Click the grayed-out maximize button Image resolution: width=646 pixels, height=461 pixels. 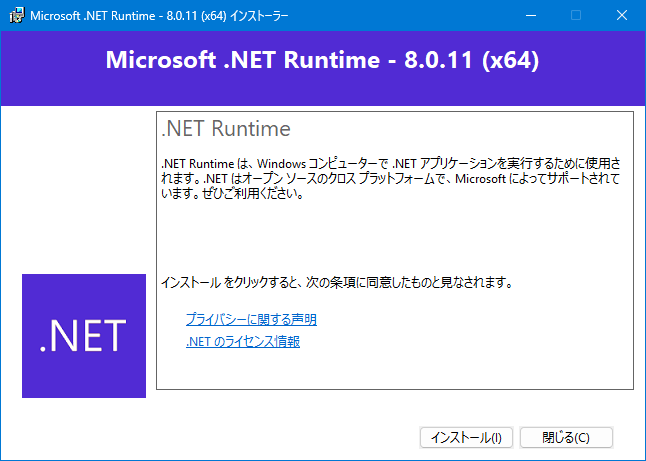point(576,16)
